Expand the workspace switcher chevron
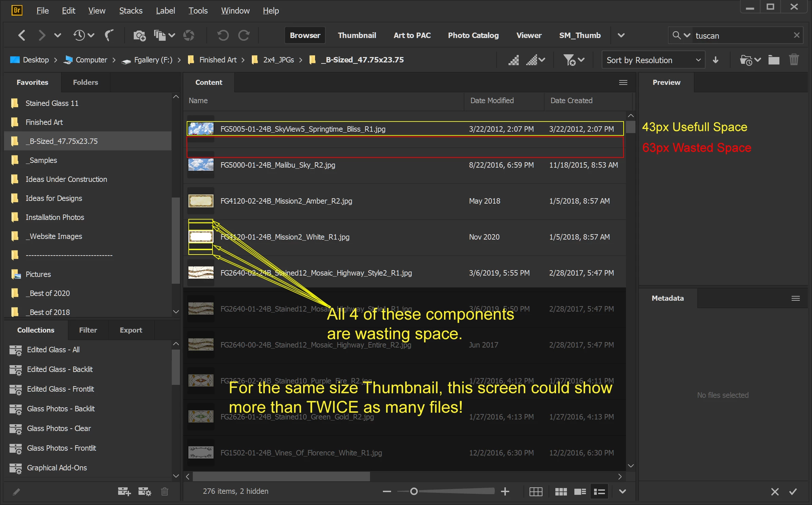 [x=621, y=35]
